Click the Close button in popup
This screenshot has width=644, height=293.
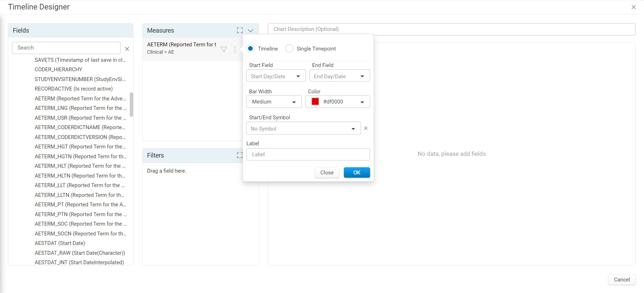pyautogui.click(x=327, y=172)
